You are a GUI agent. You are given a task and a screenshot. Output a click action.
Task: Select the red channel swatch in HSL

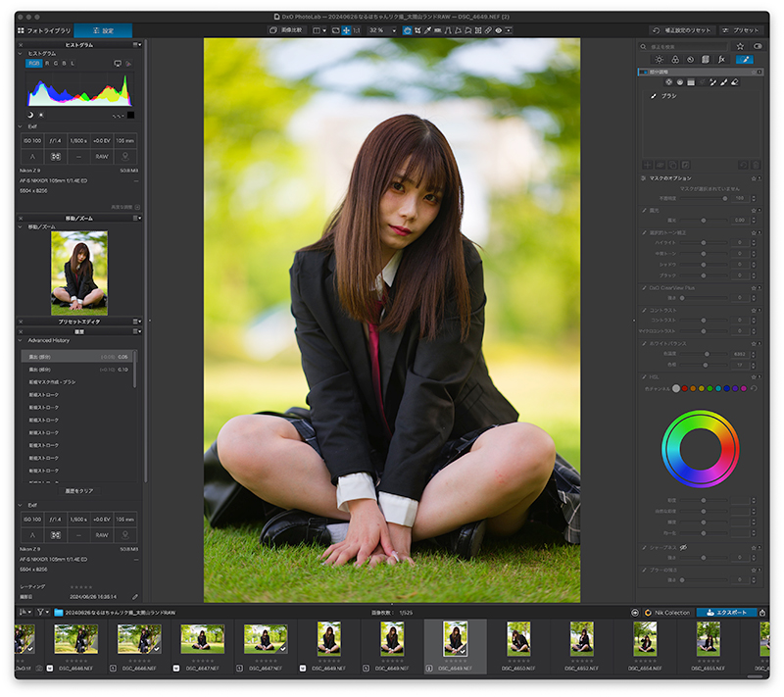pyautogui.click(x=684, y=388)
